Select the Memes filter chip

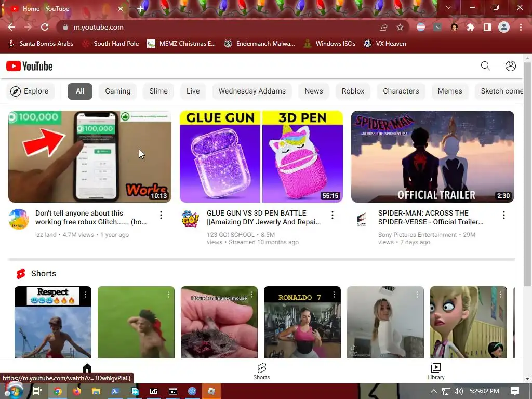(x=450, y=91)
